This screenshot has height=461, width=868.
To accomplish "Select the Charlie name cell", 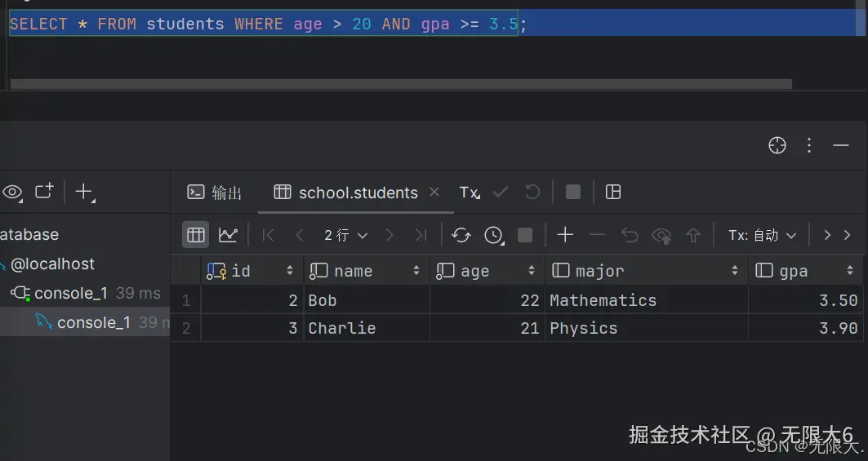I will [367, 328].
